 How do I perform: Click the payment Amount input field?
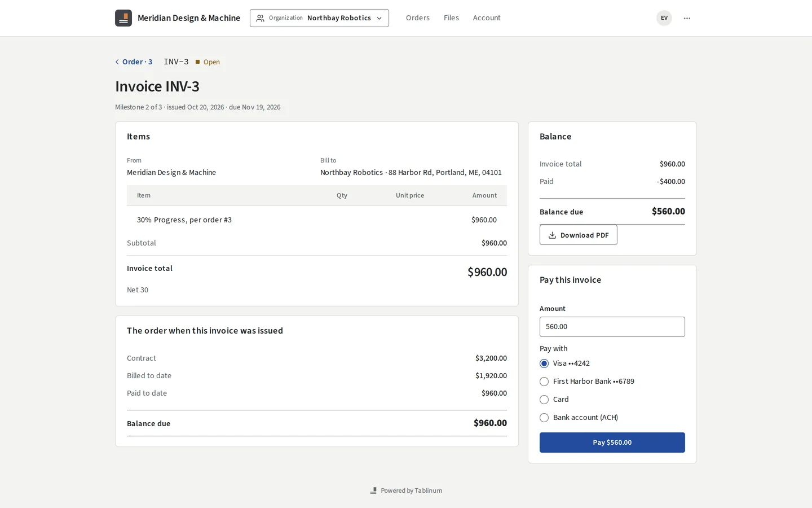tap(612, 327)
